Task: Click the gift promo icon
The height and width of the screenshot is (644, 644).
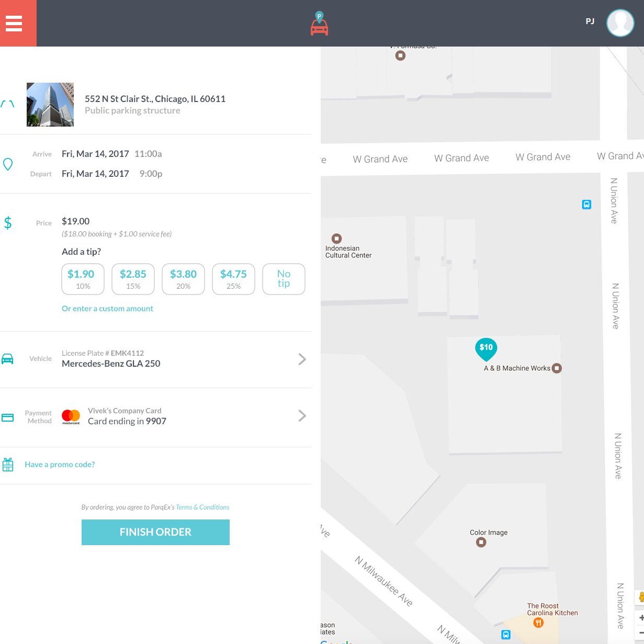Action: point(8,465)
